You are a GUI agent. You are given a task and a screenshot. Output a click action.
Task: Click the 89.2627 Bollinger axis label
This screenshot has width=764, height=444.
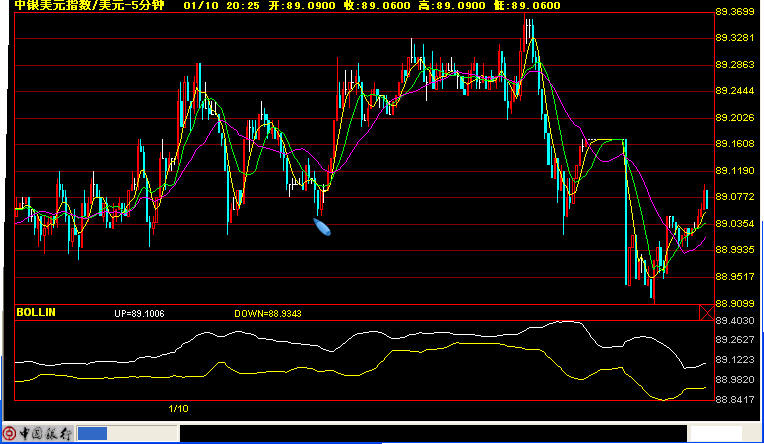735,340
